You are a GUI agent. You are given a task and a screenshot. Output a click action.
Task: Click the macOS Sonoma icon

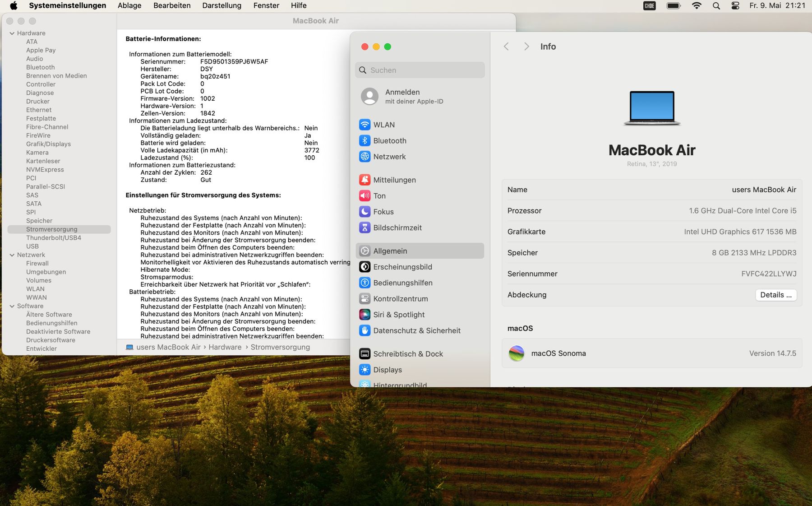pos(517,353)
